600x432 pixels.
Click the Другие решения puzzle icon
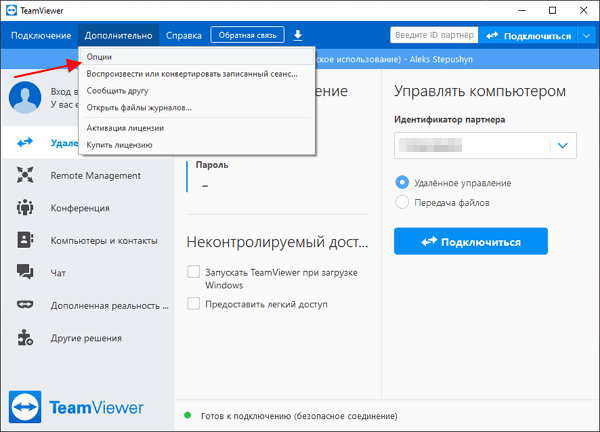point(25,337)
